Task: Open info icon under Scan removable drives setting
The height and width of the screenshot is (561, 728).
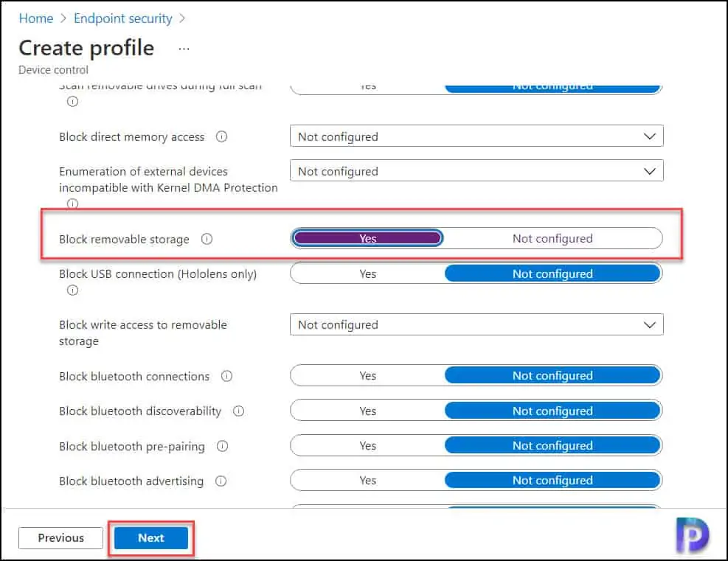Action: [72, 102]
